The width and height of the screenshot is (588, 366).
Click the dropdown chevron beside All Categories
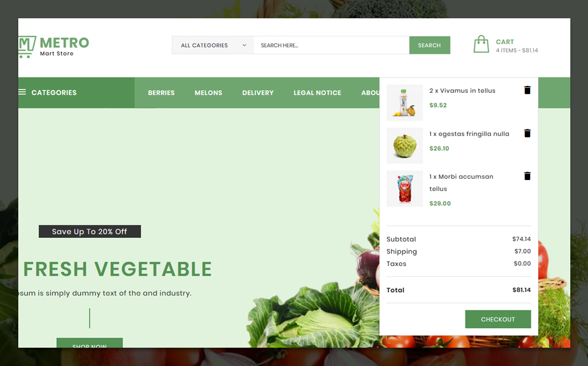click(244, 45)
